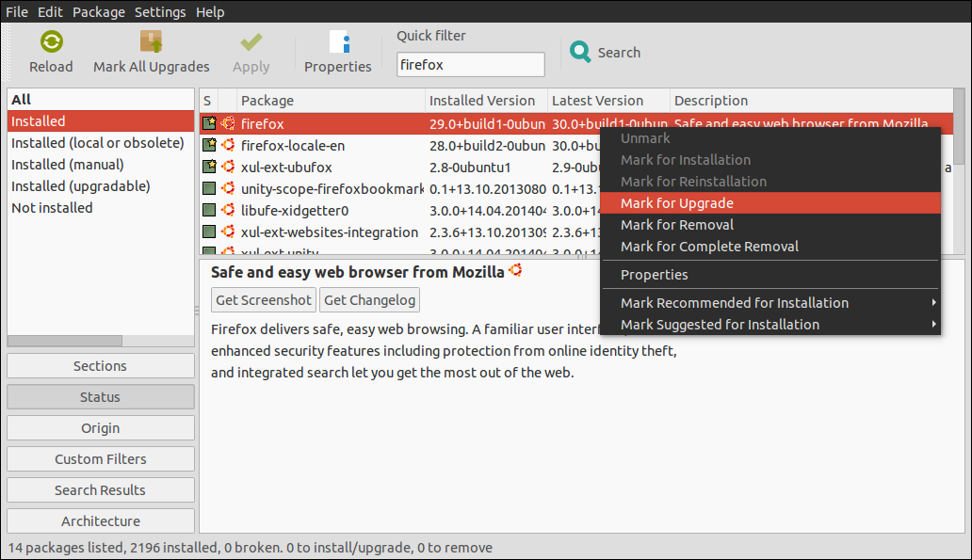This screenshot has height=560, width=972.
Task: Click the Reload toolbar icon
Action: point(52,42)
